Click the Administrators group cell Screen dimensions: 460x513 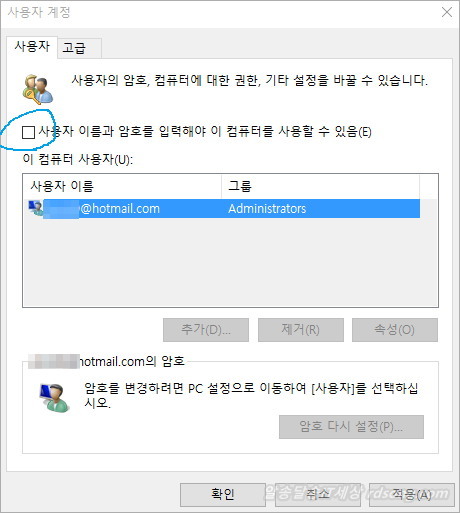[x=267, y=209]
